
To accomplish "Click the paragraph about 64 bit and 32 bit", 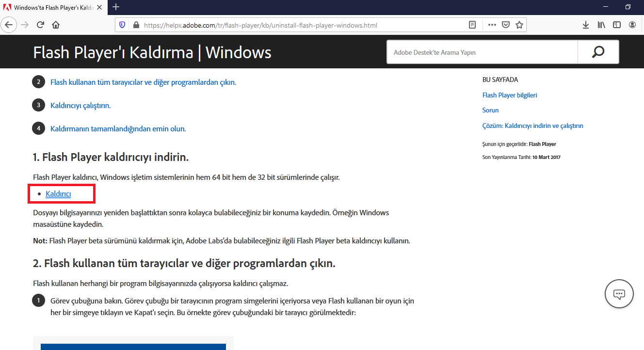I will point(186,177).
